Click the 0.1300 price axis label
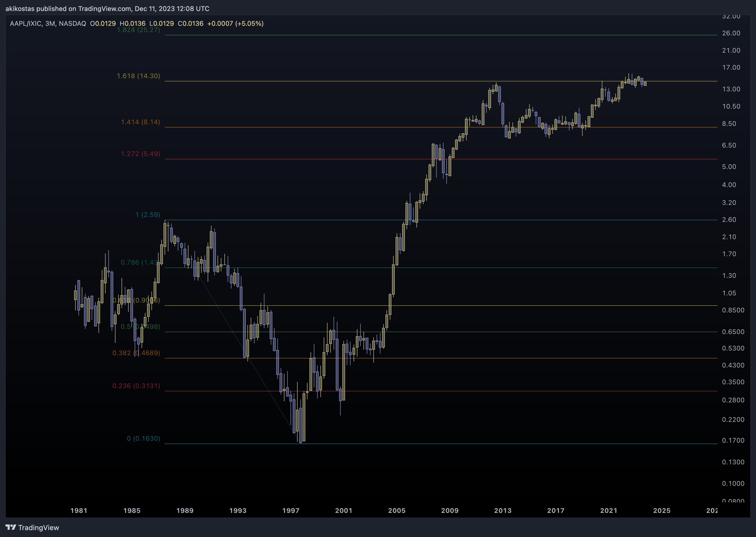The width and height of the screenshot is (756, 537). [x=733, y=462]
